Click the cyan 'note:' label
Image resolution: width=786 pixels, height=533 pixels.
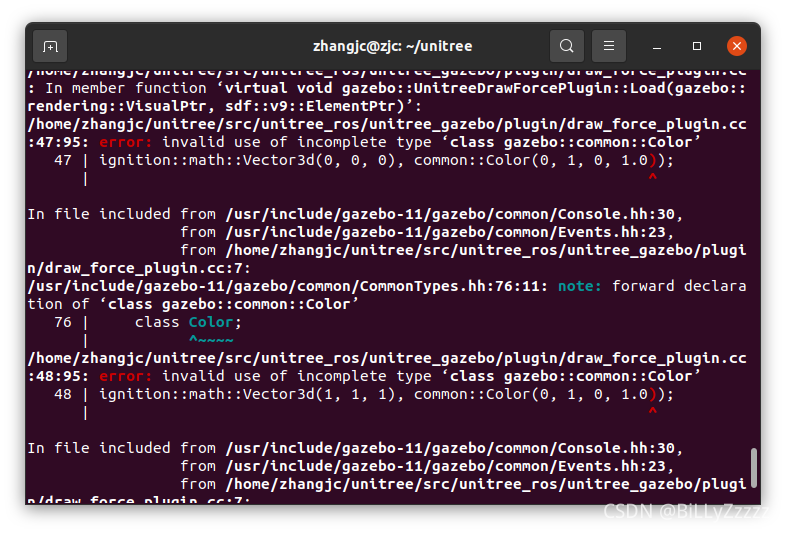(x=579, y=286)
